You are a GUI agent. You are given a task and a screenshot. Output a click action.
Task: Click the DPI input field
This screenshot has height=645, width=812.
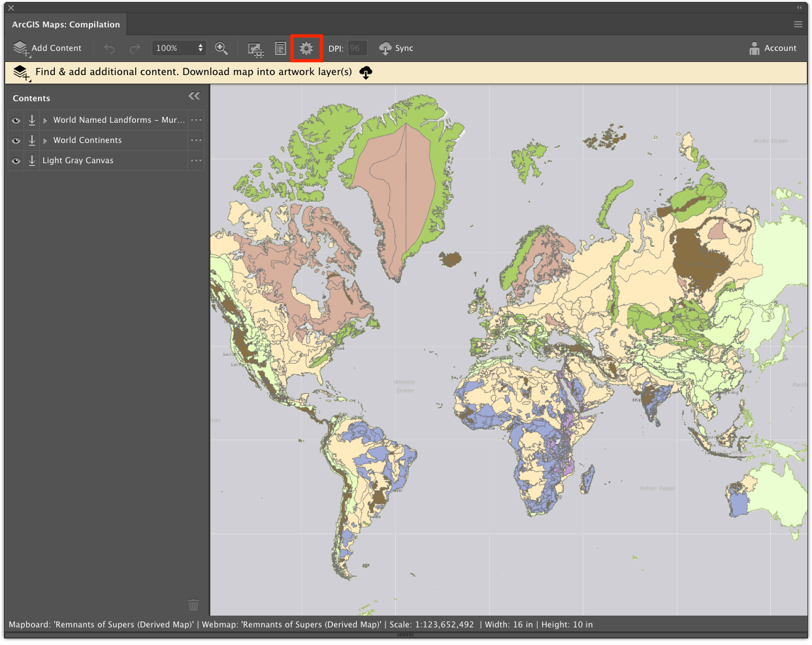click(x=357, y=48)
